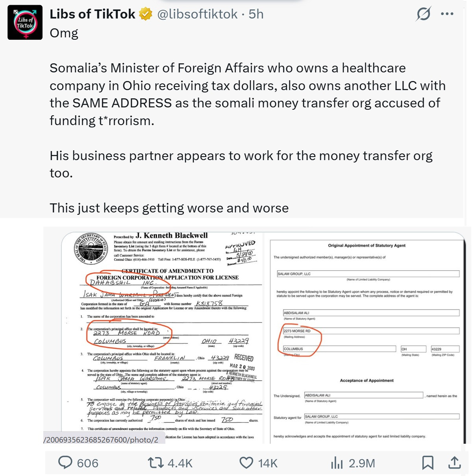Open the Grok explain-post icon
This screenshot has width=474, height=476.
click(423, 14)
